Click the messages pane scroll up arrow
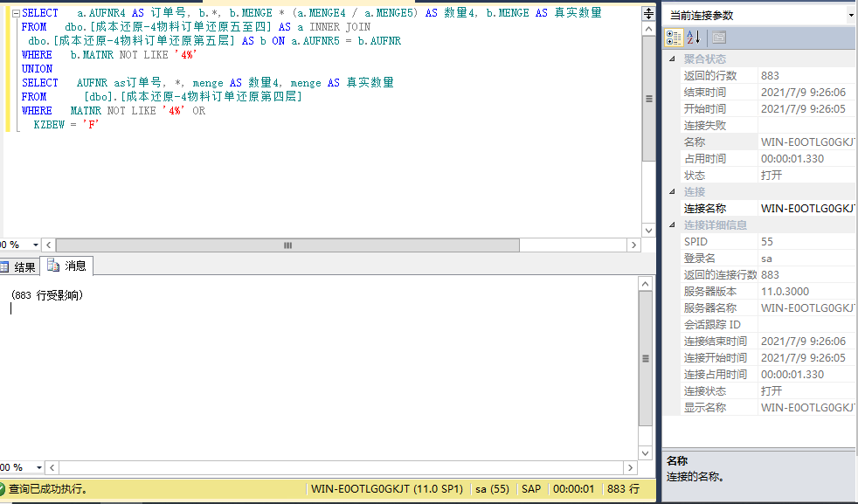This screenshot has width=858, height=504. coord(645,284)
